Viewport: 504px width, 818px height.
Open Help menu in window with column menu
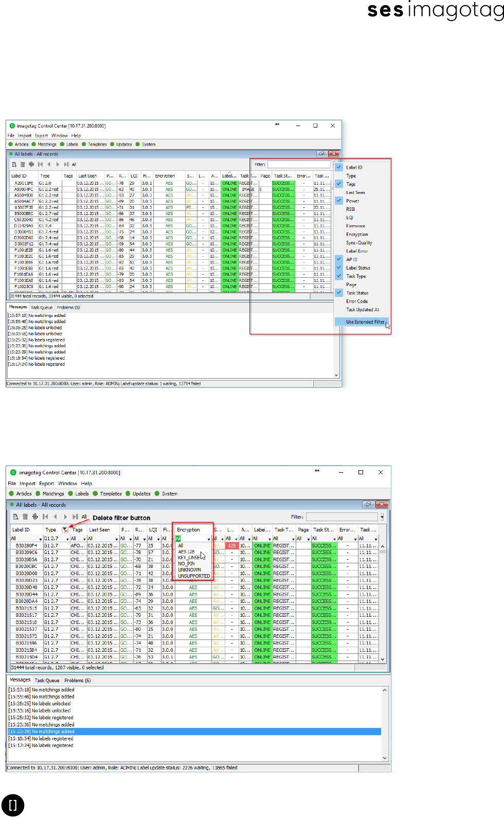76,136
